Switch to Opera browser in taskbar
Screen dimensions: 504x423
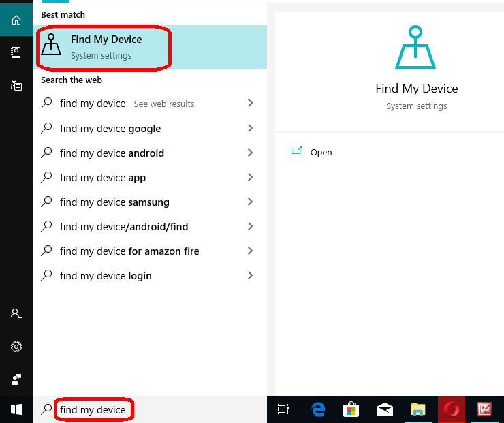tap(452, 409)
